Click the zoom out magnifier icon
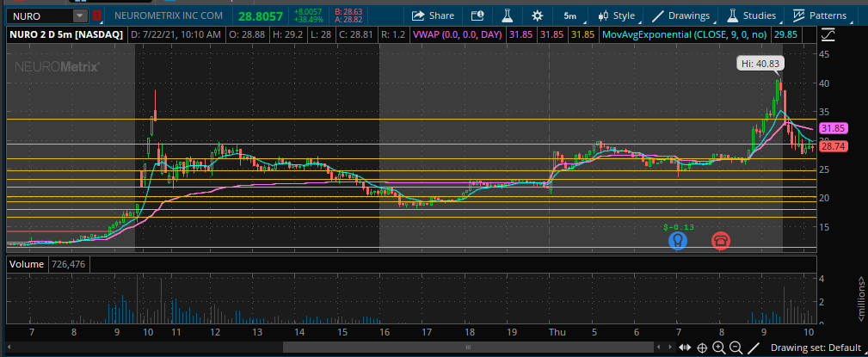 [736, 348]
